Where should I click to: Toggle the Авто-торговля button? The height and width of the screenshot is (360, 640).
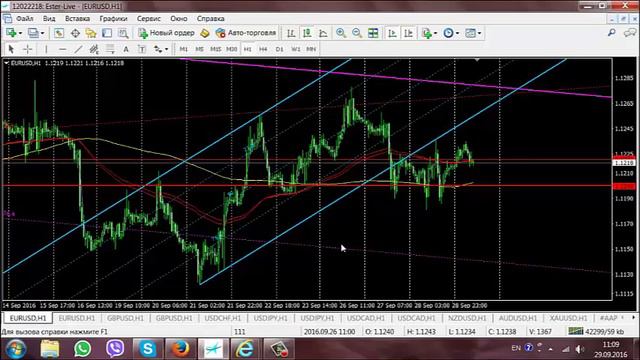click(246, 33)
